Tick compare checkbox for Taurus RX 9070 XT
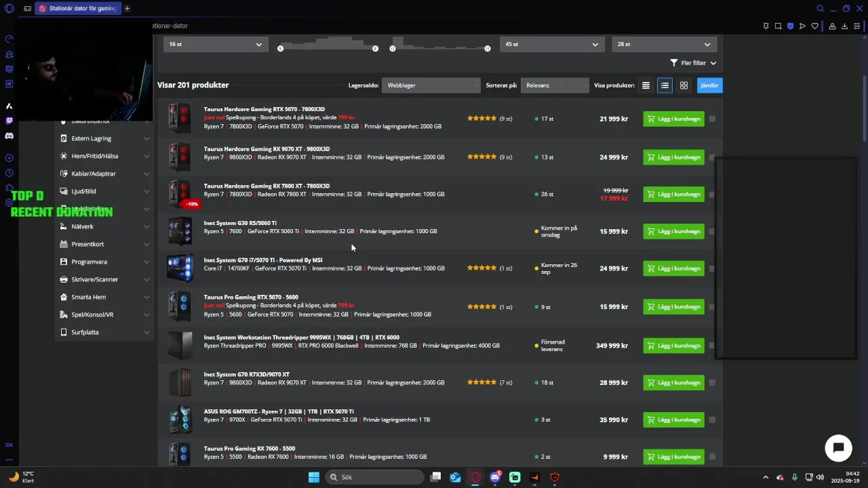 712,157
